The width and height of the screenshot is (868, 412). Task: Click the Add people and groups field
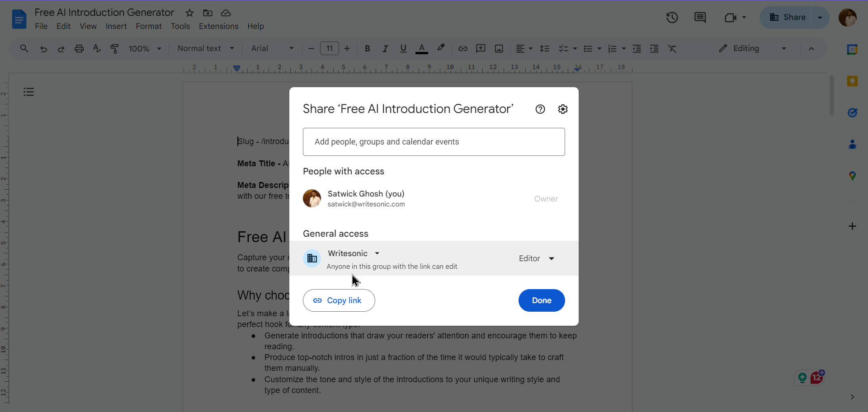434,142
